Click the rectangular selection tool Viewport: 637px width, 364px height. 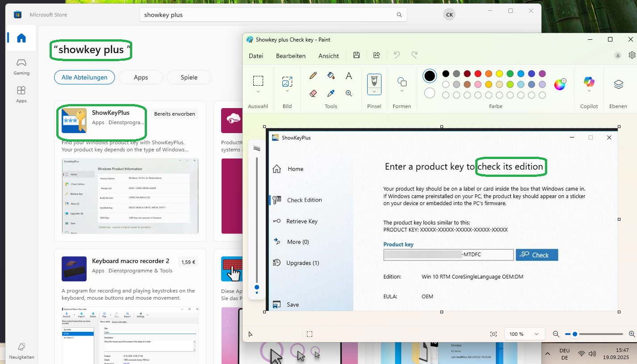coord(258,81)
